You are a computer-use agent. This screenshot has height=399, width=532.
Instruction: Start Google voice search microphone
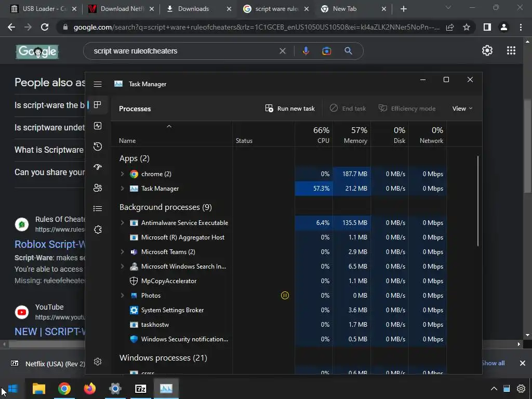(305, 51)
